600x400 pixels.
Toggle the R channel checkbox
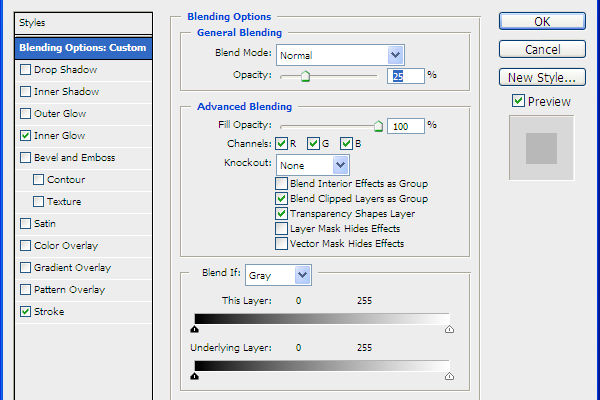(x=282, y=144)
